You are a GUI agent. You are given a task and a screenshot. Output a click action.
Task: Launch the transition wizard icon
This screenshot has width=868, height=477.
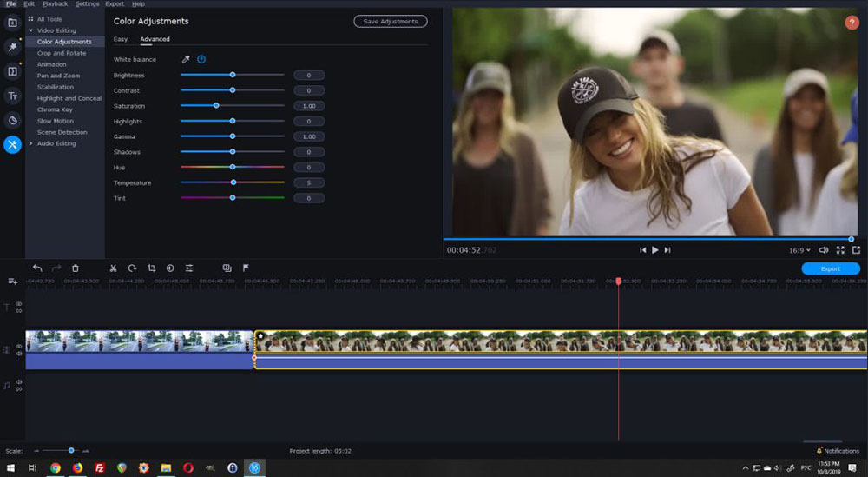[227, 268]
